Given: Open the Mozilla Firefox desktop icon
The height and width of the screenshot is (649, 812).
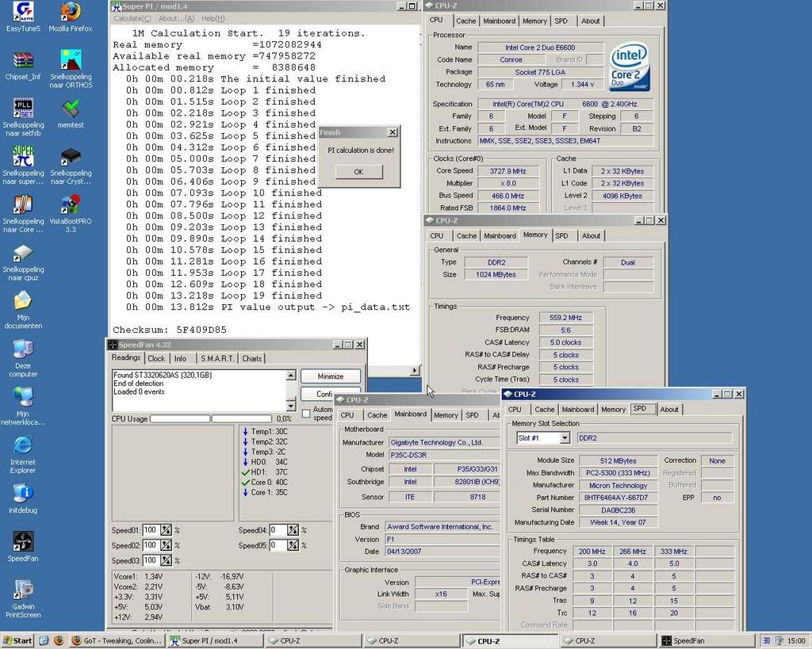Looking at the screenshot, I should (x=71, y=17).
